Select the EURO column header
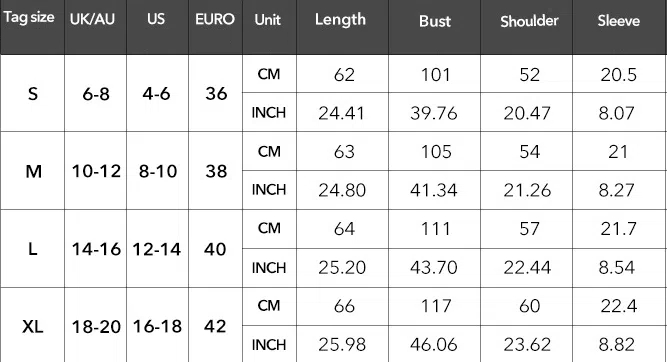The image size is (667, 362). [215, 19]
